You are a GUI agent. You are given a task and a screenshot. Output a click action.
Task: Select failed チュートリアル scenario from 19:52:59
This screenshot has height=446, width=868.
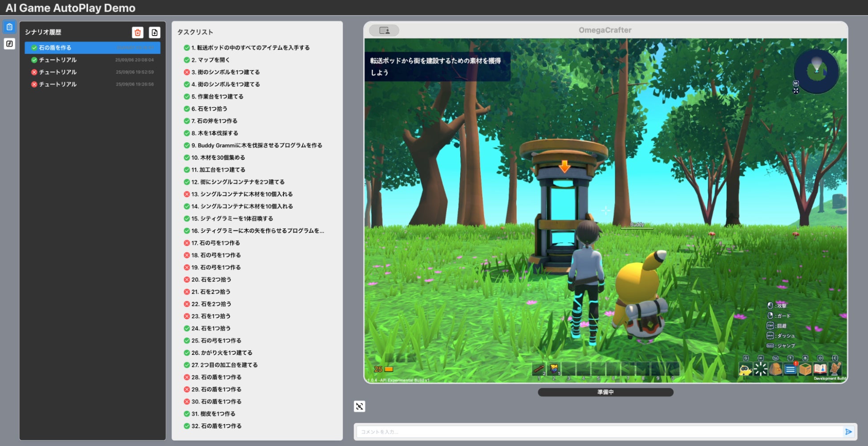pyautogui.click(x=93, y=72)
